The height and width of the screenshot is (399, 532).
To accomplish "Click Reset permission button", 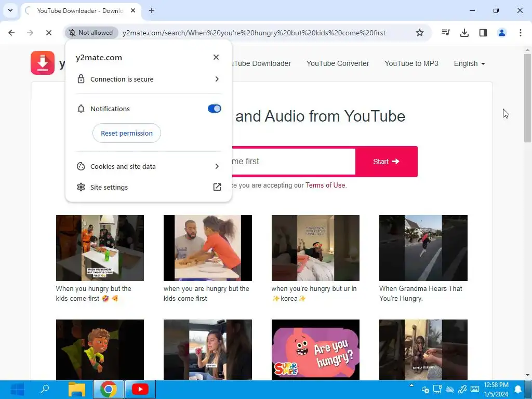I will coord(127,133).
